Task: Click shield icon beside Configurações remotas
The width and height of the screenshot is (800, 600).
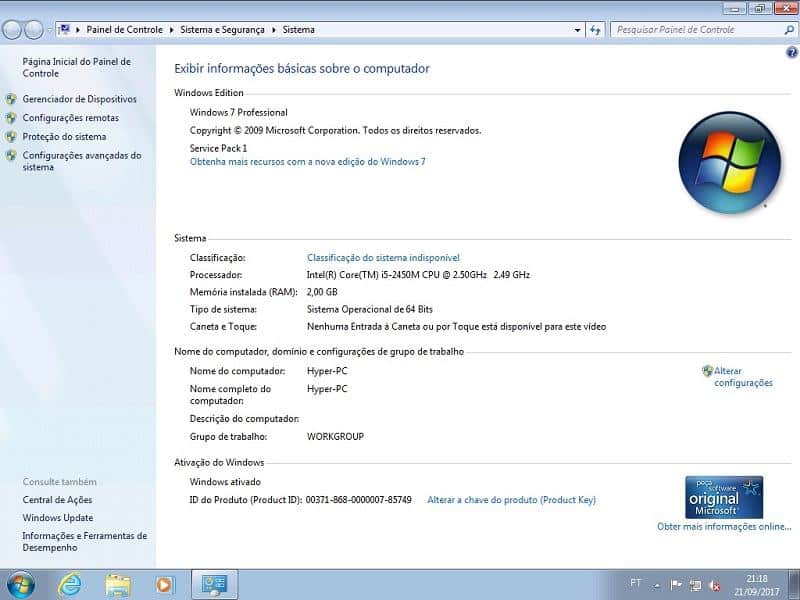Action: [11, 118]
